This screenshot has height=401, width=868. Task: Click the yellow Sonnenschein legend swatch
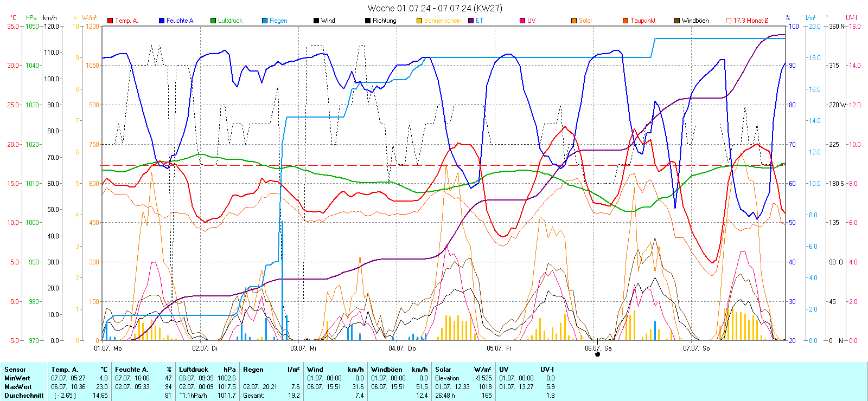click(x=419, y=21)
